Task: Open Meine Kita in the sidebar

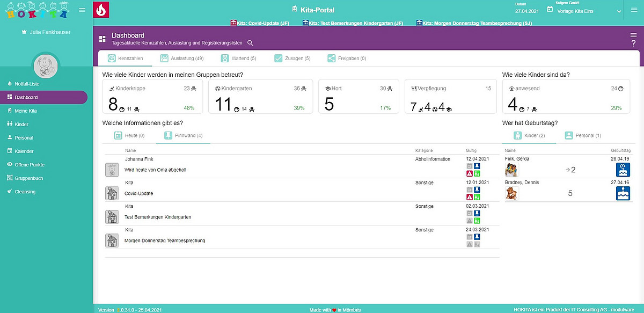Action: (x=26, y=111)
